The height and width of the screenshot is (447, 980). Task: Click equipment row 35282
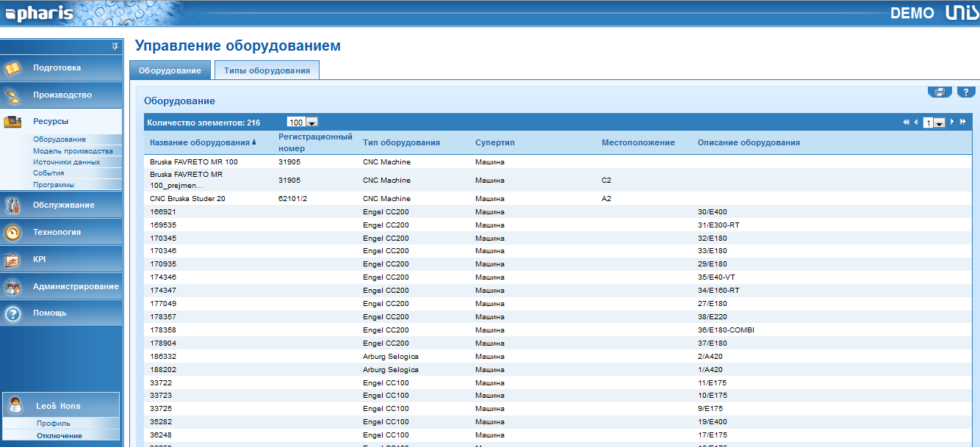coord(558,422)
